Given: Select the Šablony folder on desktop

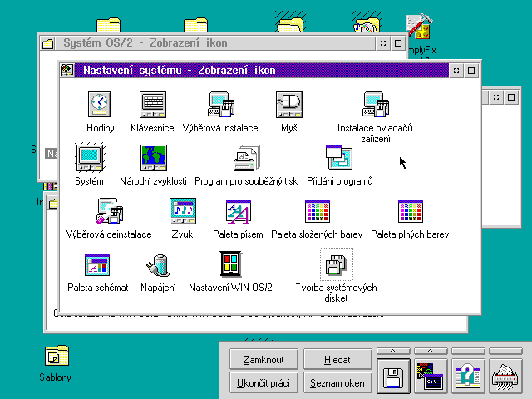Looking at the screenshot, I should (57, 356).
